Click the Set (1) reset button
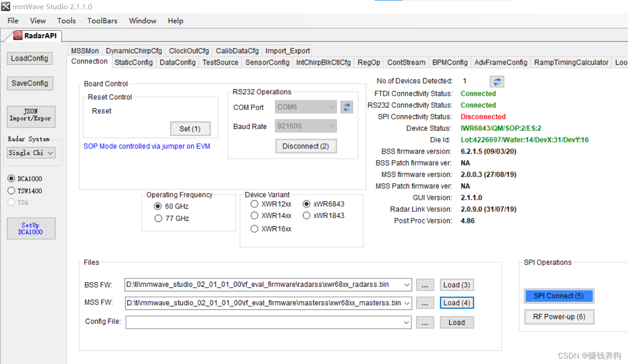The width and height of the screenshot is (628, 364). 190,129
